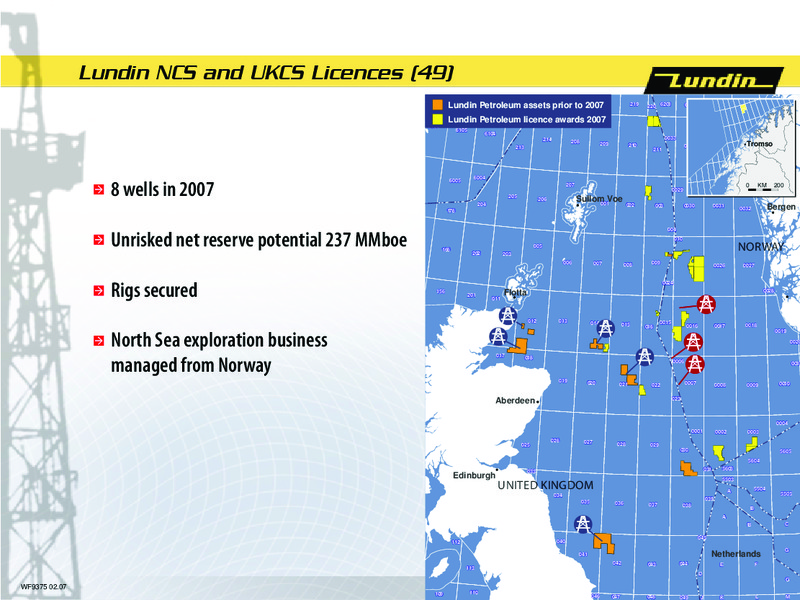Screen dimensions: 800x600
Task: Click the KM 200 scale bar in the inset
Action: point(765,187)
